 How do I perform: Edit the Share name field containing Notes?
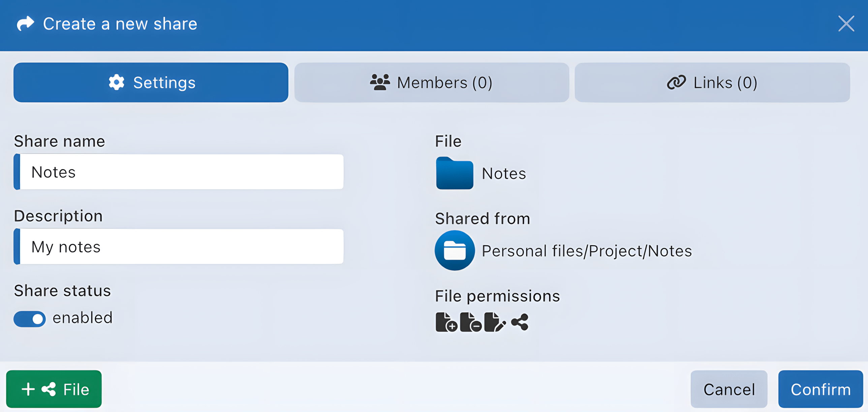click(x=179, y=172)
